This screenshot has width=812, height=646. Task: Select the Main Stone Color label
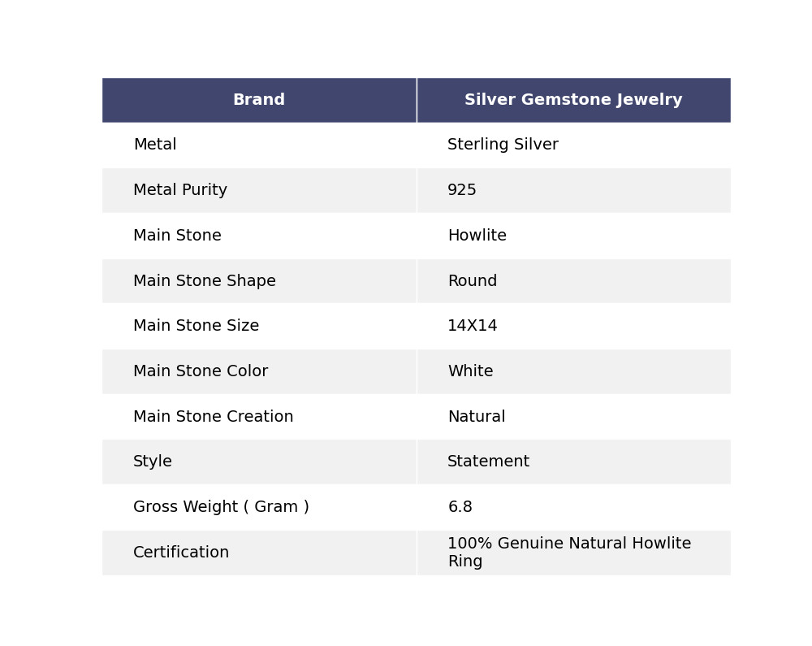[x=201, y=371]
